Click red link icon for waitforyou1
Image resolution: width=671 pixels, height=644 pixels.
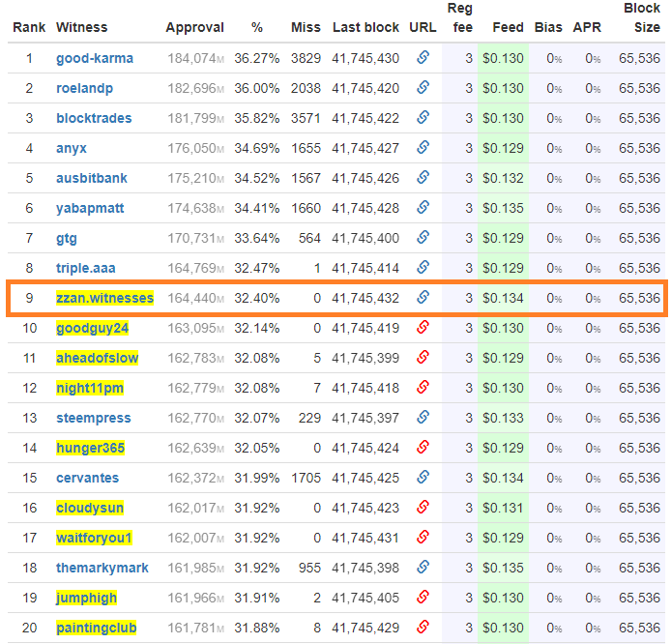[423, 538]
